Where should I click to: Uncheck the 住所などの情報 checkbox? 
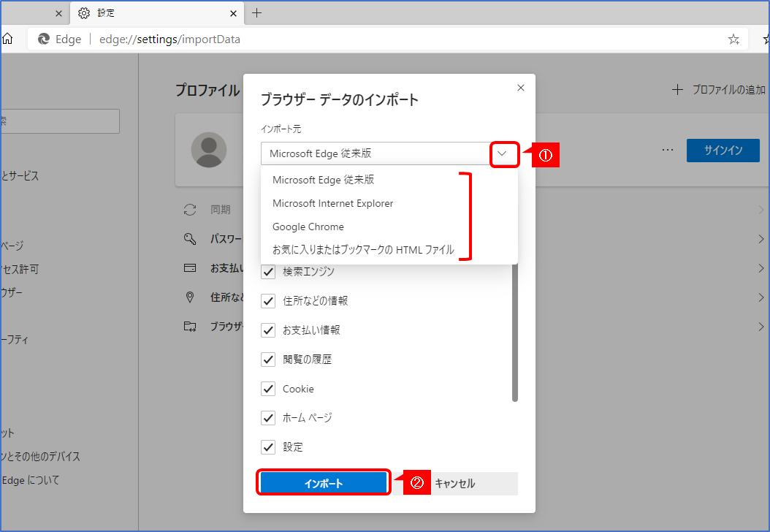[x=268, y=300]
